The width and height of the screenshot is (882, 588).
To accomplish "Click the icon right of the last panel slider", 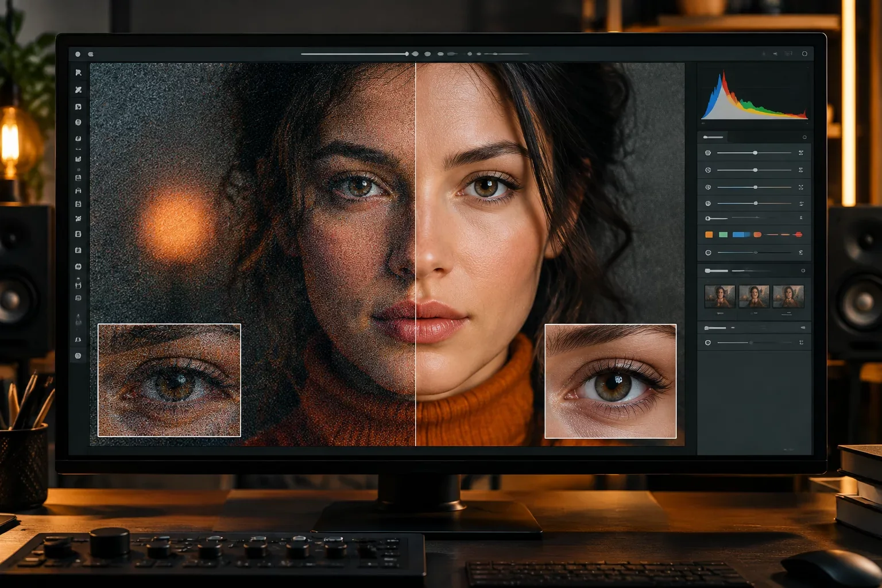I will point(801,342).
